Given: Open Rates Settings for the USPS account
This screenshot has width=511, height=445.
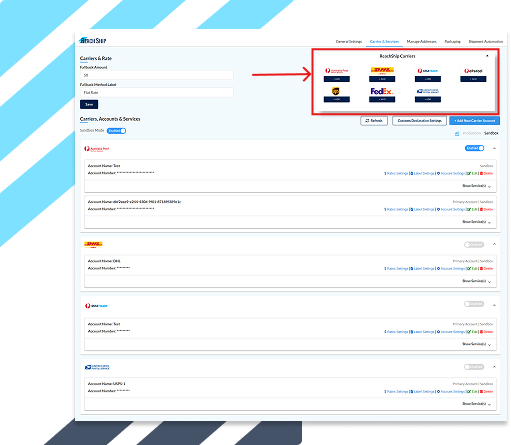Looking at the screenshot, I should [396, 392].
